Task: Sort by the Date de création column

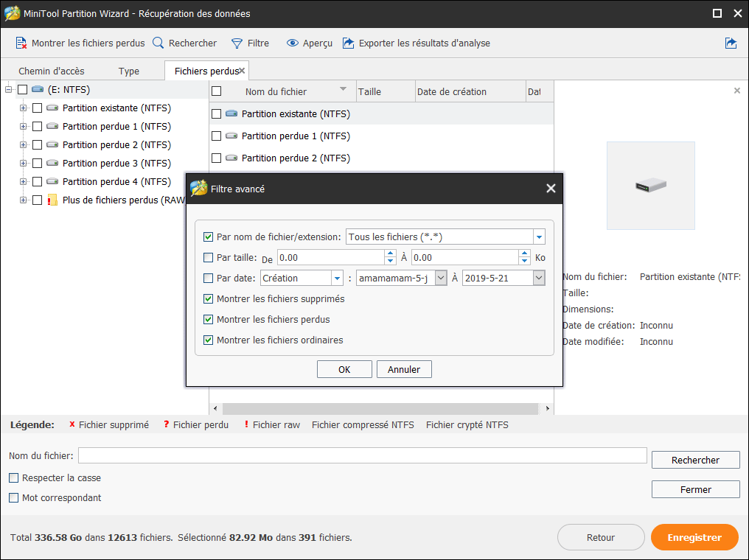Action: pos(470,91)
